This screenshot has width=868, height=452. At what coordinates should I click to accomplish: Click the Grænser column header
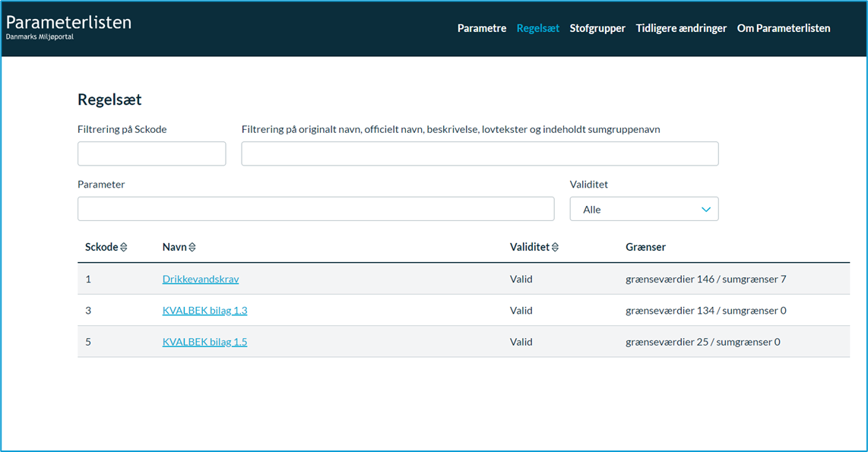[x=645, y=248]
